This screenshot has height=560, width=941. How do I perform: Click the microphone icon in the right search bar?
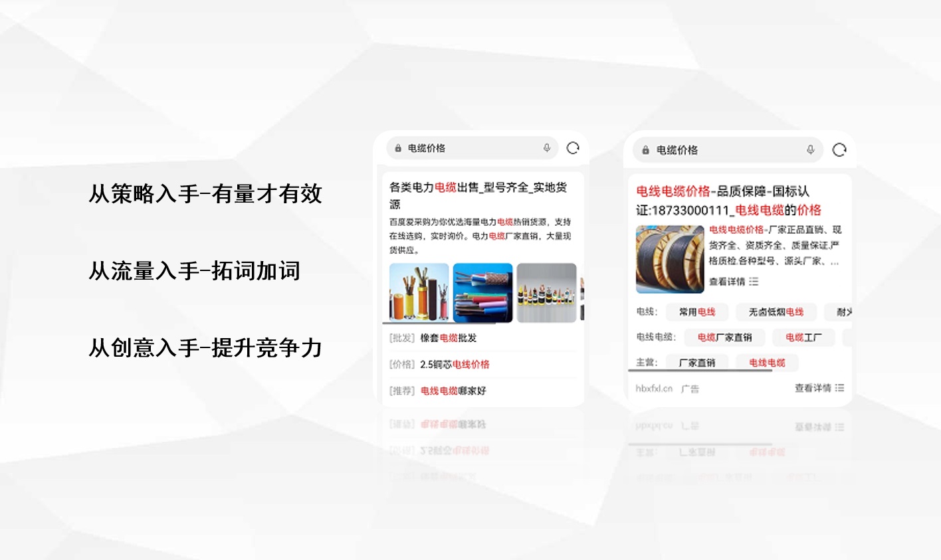pyautogui.click(x=810, y=149)
